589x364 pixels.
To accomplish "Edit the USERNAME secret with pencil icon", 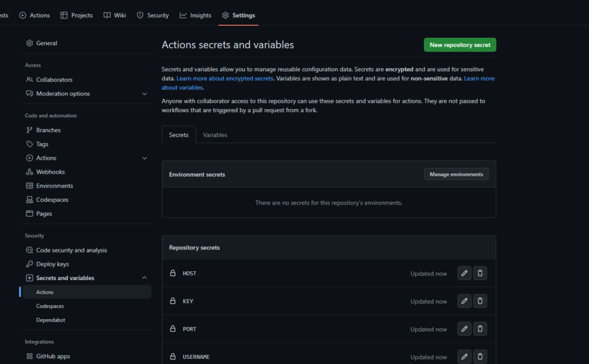I will point(464,357).
